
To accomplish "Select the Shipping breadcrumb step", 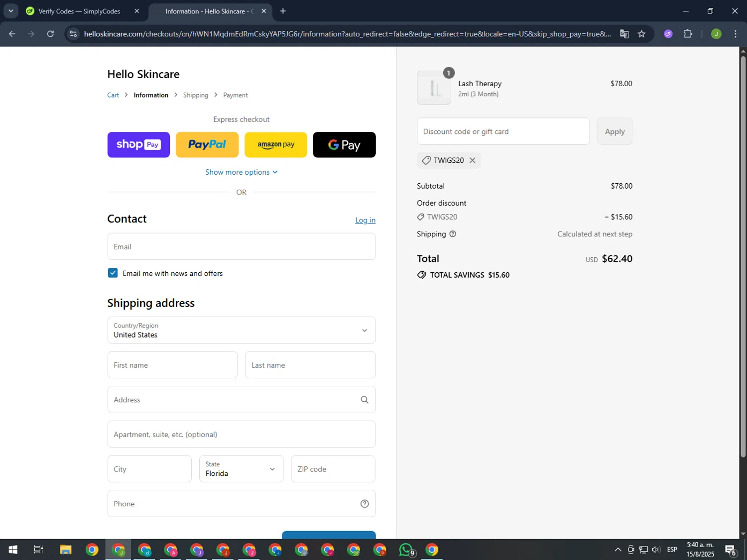I will pos(196,95).
